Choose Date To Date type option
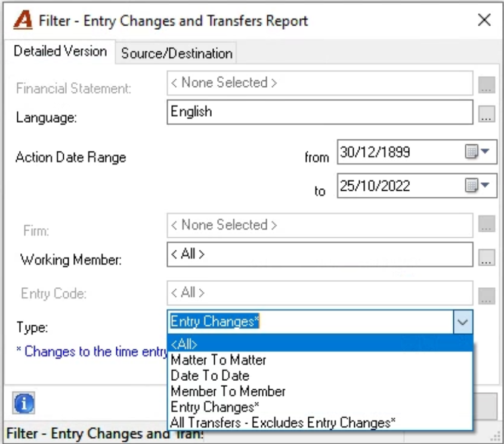This screenshot has width=504, height=444. click(320, 375)
